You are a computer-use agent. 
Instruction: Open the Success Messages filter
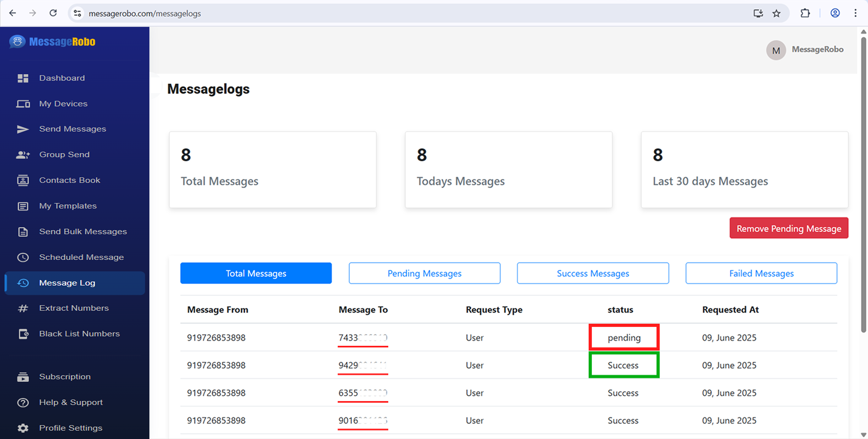(x=593, y=273)
